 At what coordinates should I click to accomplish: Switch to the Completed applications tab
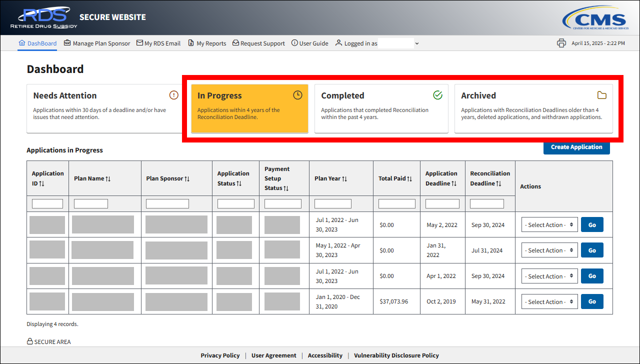point(381,108)
